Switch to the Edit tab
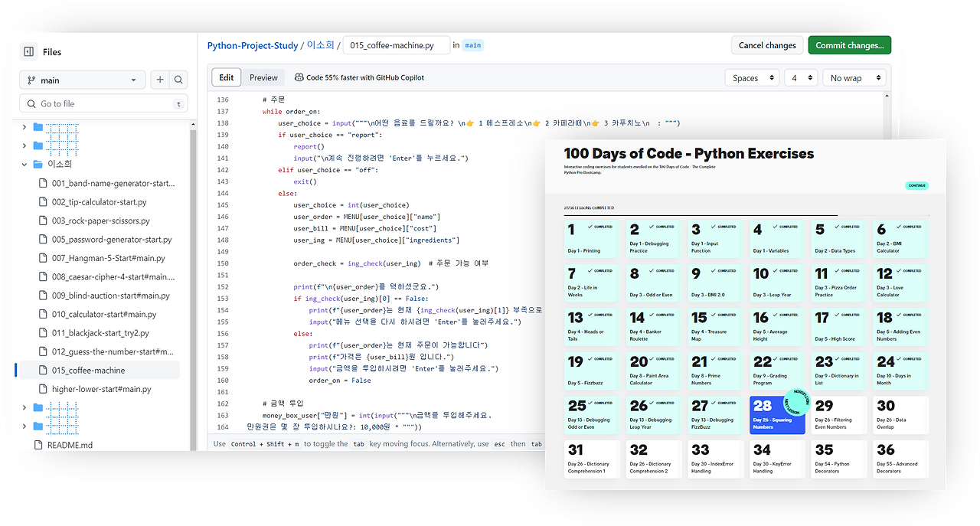Viewport: 980px width, 526px height. pyautogui.click(x=227, y=77)
